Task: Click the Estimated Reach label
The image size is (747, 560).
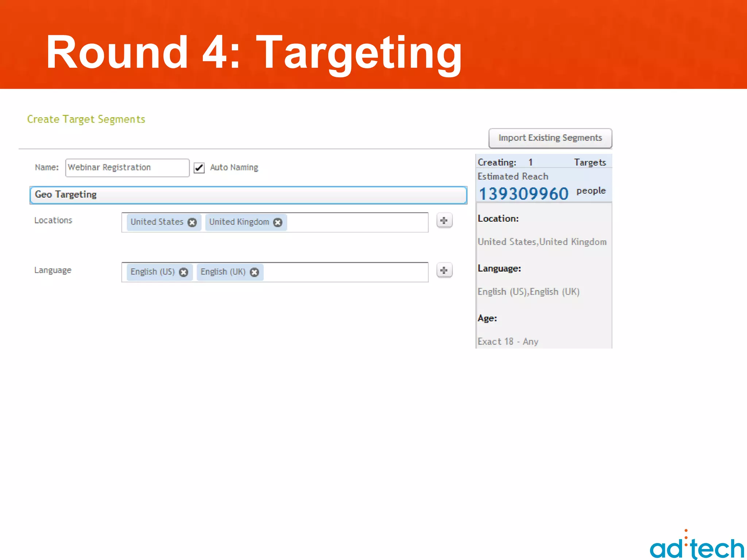Action: click(513, 176)
